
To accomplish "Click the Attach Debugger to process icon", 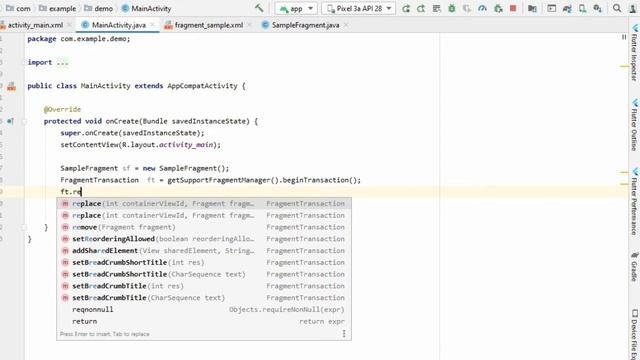I will click(498, 9).
